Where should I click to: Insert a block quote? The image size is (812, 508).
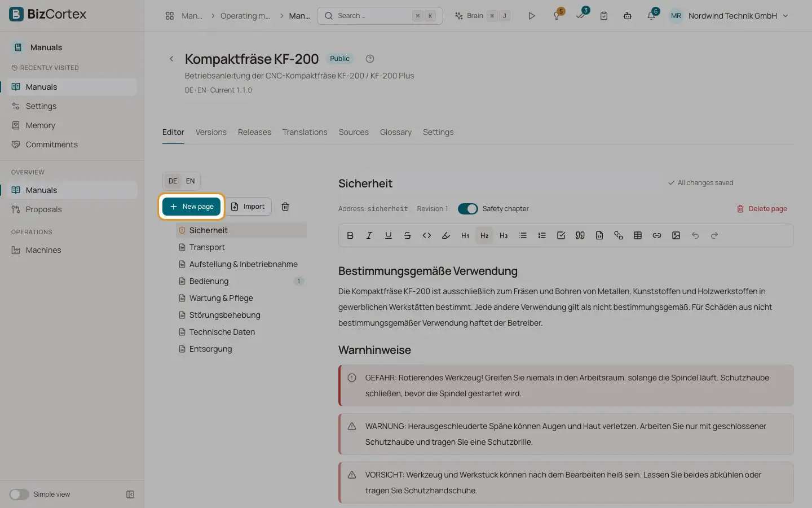click(580, 235)
